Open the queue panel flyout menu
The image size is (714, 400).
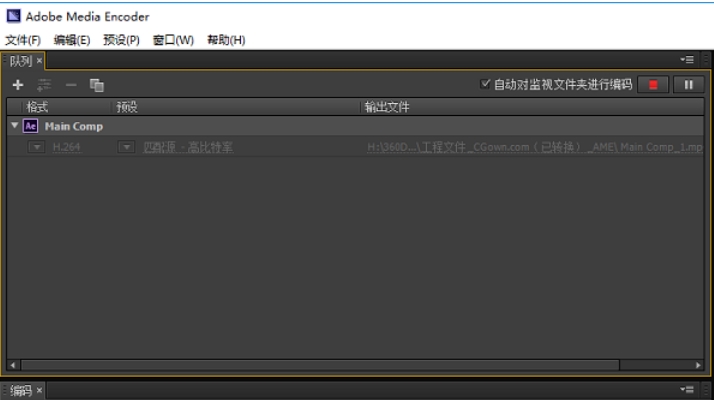[687, 60]
